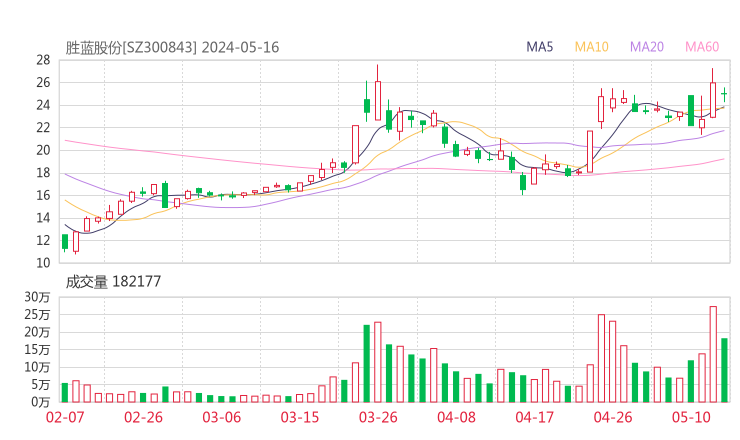Click the MA5 legend label
This screenshot has height=440, width=740.
point(539,47)
